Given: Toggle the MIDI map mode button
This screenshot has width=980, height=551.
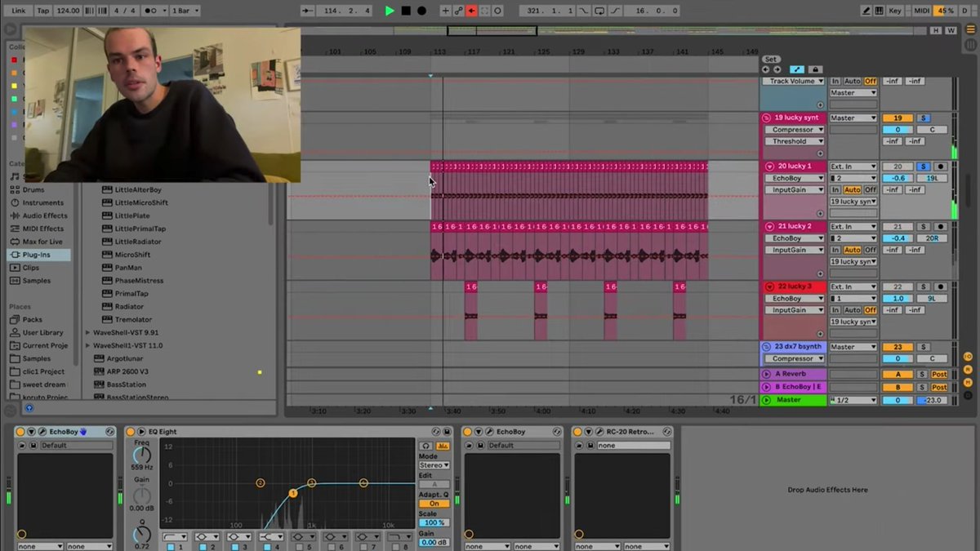Looking at the screenshot, I should [x=922, y=11].
